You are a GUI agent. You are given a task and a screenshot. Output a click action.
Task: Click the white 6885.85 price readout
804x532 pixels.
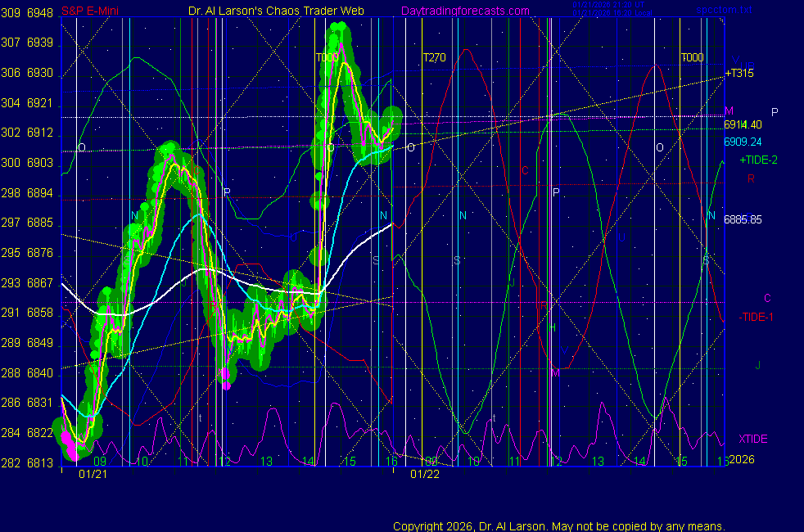point(743,219)
